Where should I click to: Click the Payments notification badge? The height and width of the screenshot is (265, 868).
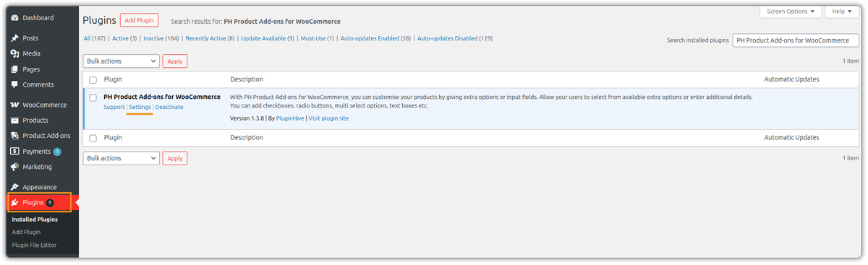pos(57,152)
